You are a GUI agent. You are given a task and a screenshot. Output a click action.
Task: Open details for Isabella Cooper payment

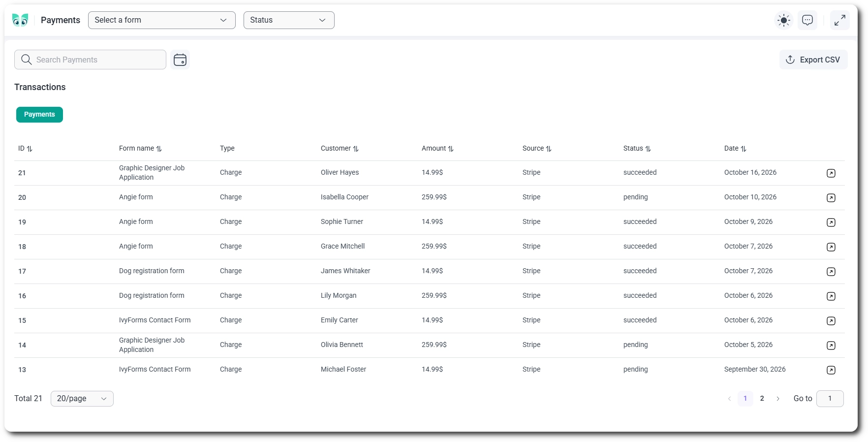[x=831, y=198]
